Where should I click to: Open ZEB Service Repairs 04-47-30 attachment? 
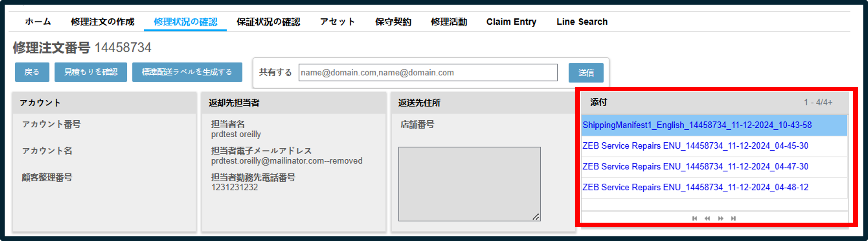(x=695, y=167)
